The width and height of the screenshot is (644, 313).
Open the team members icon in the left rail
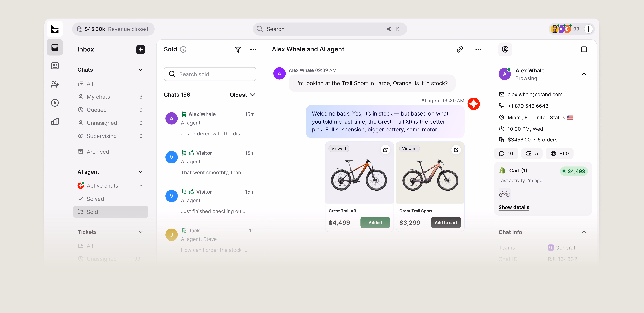[55, 85]
